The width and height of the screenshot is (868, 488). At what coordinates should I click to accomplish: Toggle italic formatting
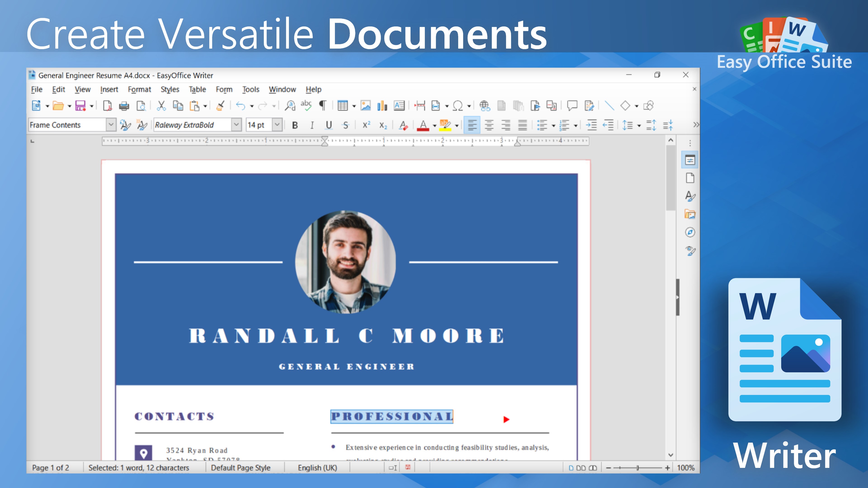coord(312,125)
